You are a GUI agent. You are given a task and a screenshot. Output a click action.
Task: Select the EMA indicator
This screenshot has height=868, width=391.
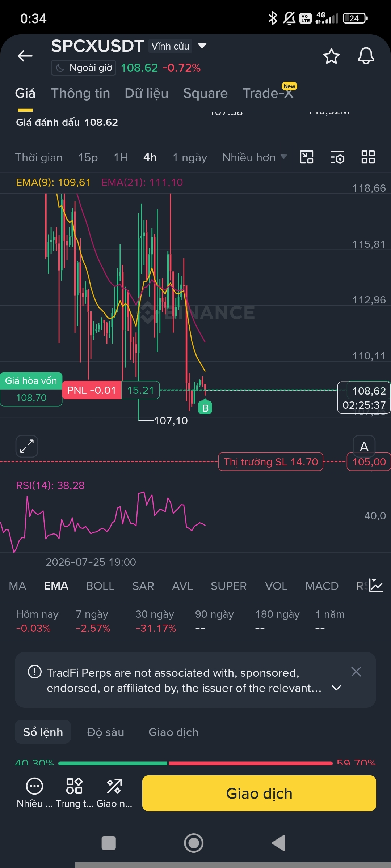tap(56, 586)
